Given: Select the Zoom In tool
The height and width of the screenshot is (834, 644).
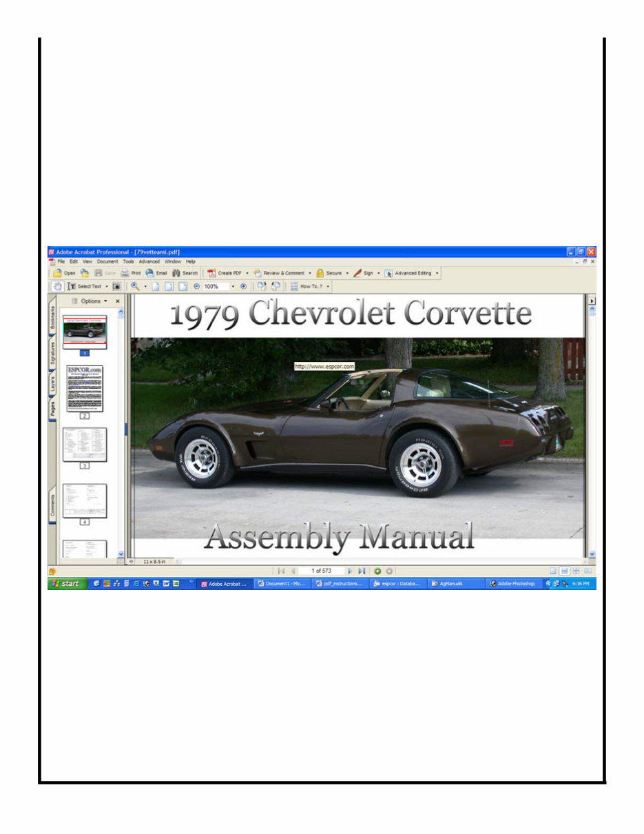Looking at the screenshot, I should coord(136,287).
